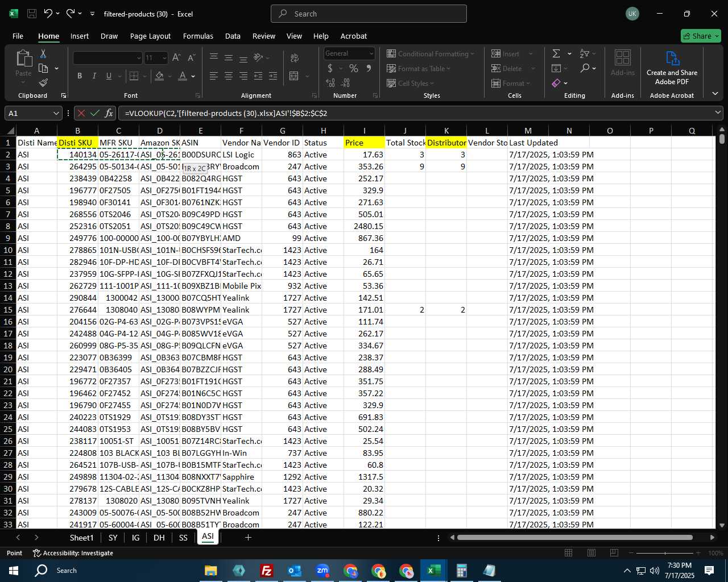This screenshot has height=582, width=728.
Task: Click the AutoSum sigma icon
Action: [556, 53]
